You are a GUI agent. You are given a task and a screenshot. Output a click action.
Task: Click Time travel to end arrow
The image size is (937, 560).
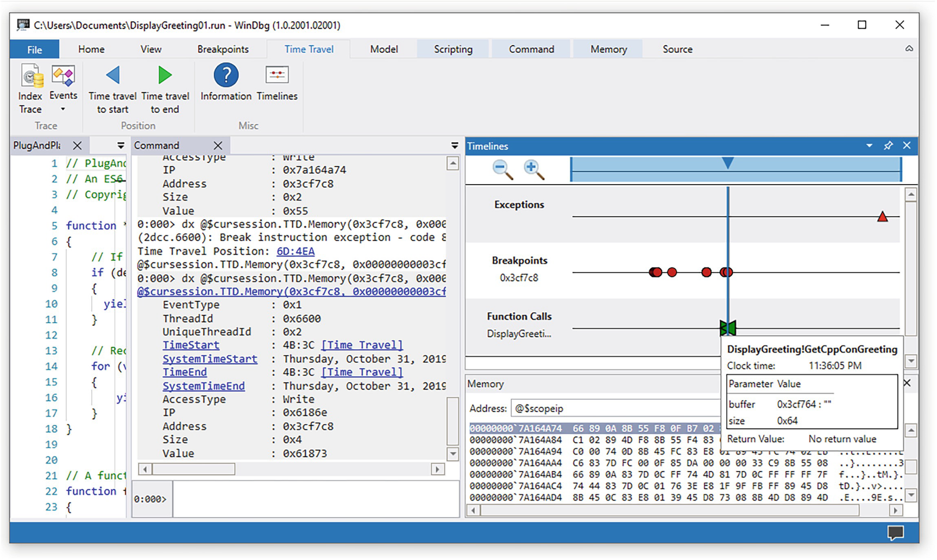(165, 75)
